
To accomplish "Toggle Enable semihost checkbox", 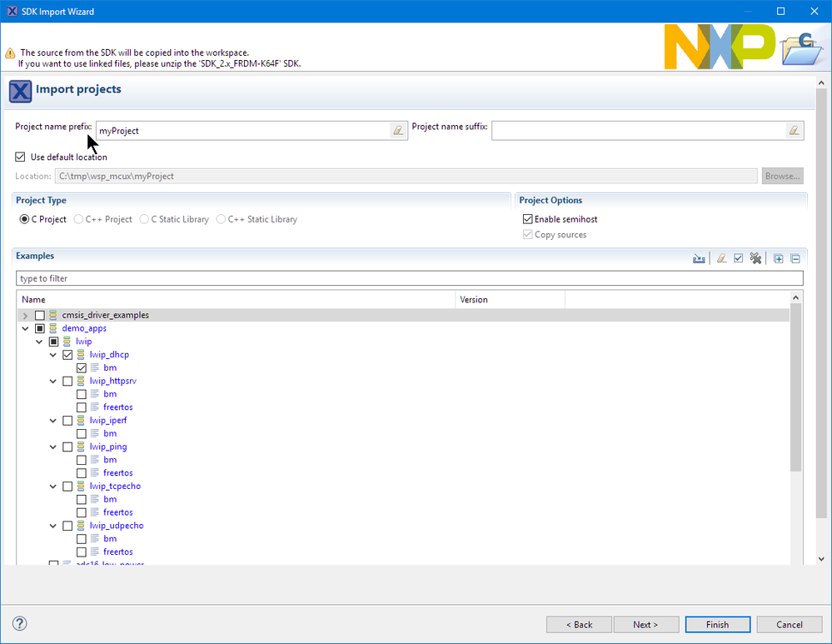I will [527, 219].
